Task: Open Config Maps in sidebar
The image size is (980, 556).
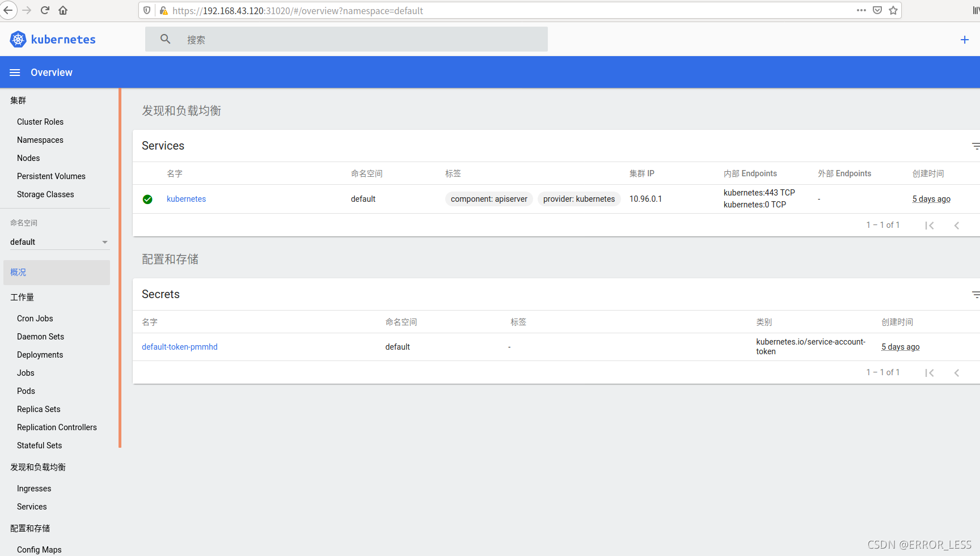Action: [39, 550]
